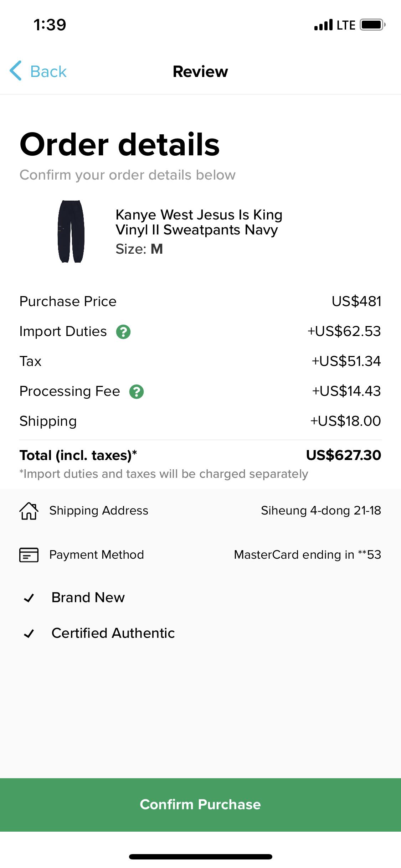Tap the Kanye West sweatpants product title

pos(199,222)
